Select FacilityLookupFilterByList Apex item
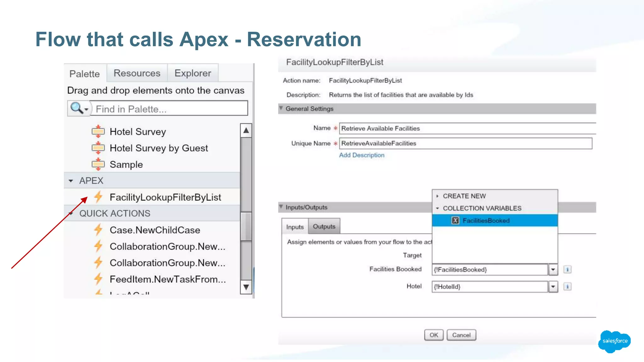This screenshot has width=644, height=362. tap(165, 197)
